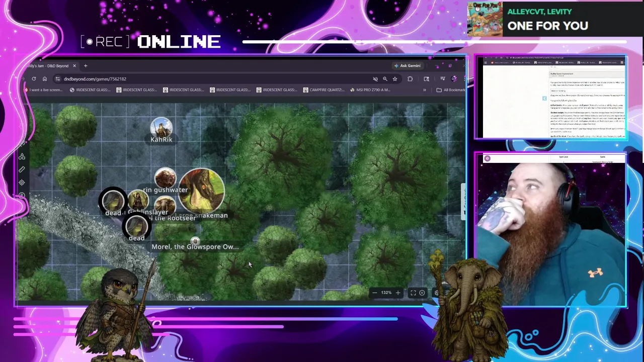
Task: Open first IRIDESCENT GLASS bookmark
Action: point(91,90)
